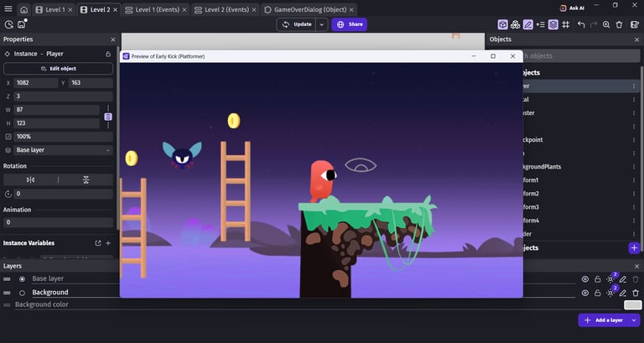Click the Share button

pos(350,24)
